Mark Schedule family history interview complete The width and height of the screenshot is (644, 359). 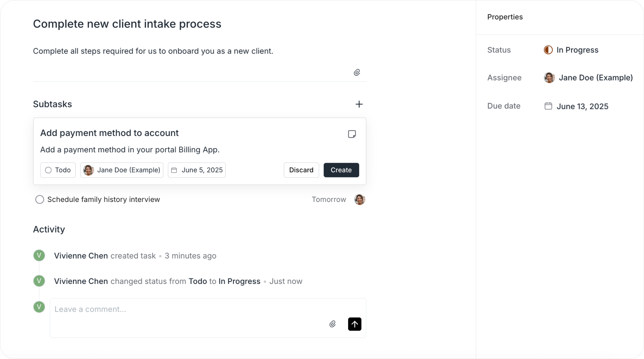coord(40,199)
